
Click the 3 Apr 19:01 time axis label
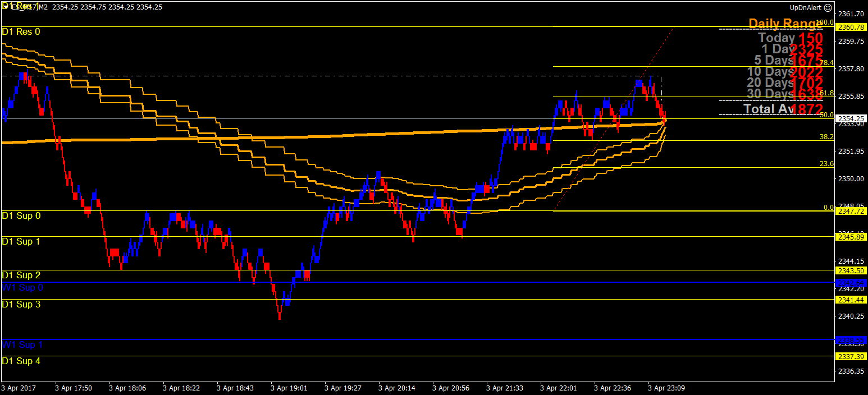point(289,388)
